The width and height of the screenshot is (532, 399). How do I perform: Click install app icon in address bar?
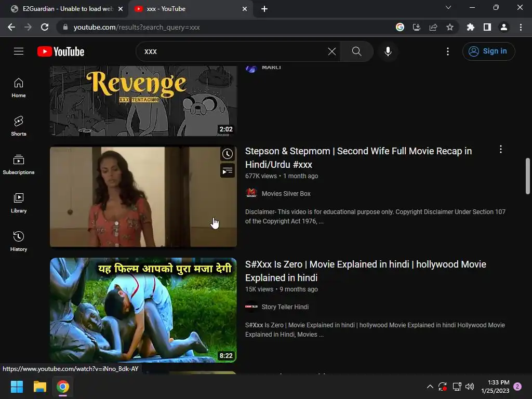416,27
